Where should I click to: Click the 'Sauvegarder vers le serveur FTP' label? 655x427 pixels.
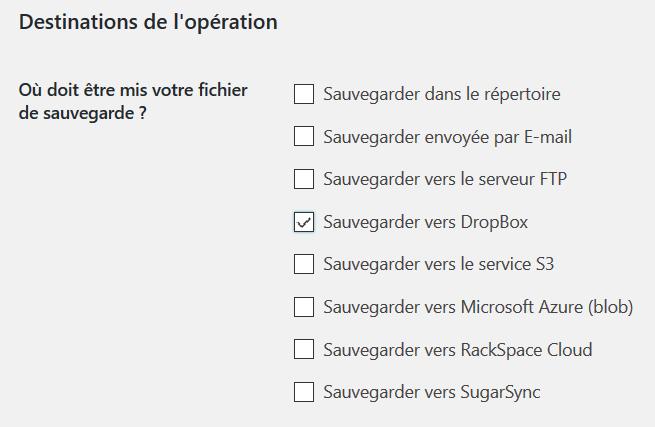click(446, 180)
